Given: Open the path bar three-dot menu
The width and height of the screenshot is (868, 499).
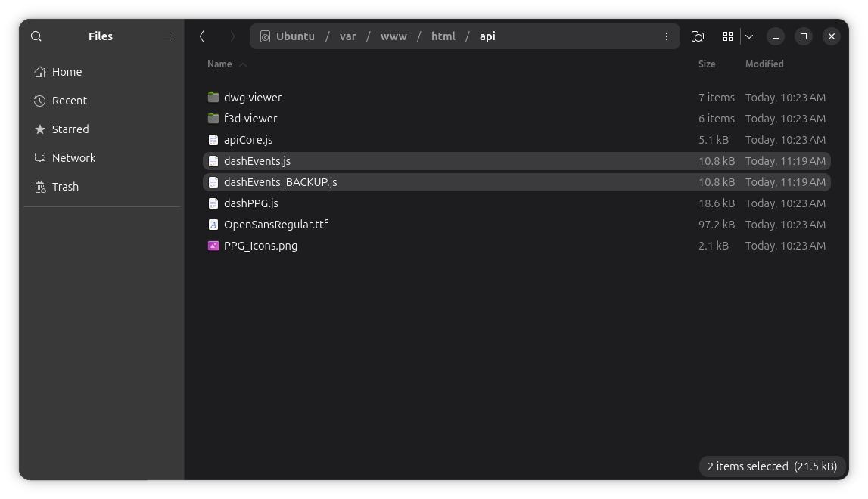Looking at the screenshot, I should point(666,36).
